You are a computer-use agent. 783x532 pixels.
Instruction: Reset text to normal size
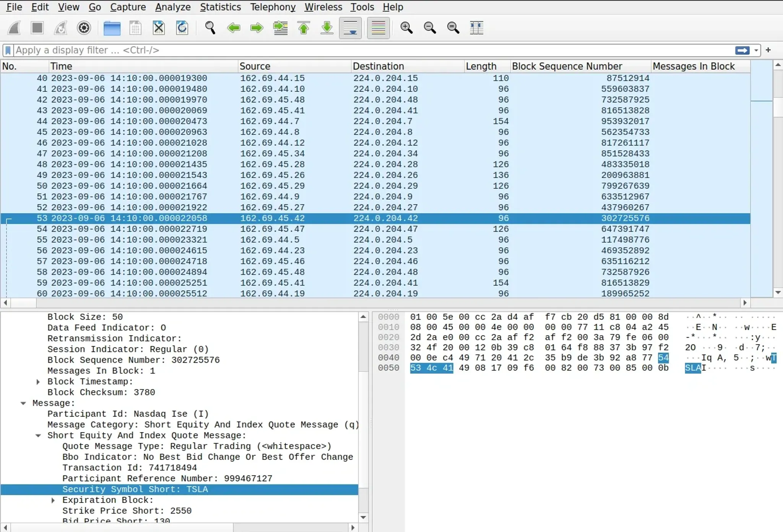tap(453, 28)
